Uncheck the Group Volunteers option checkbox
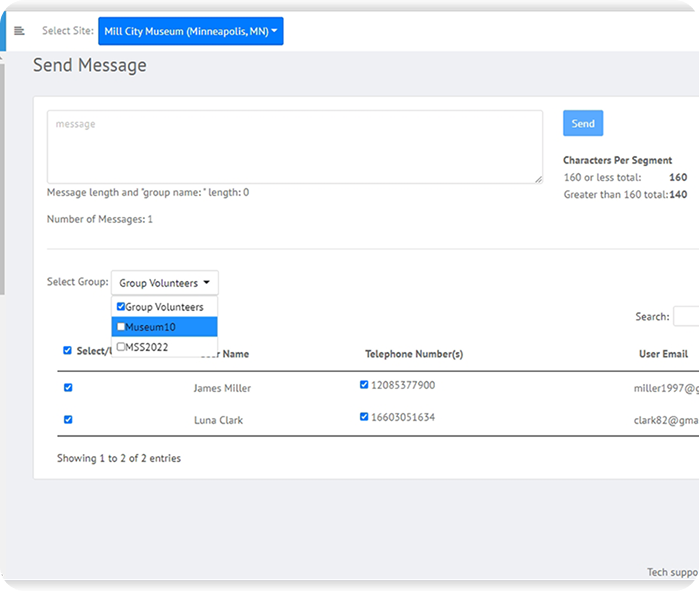The width and height of the screenshot is (699, 591). point(121,307)
